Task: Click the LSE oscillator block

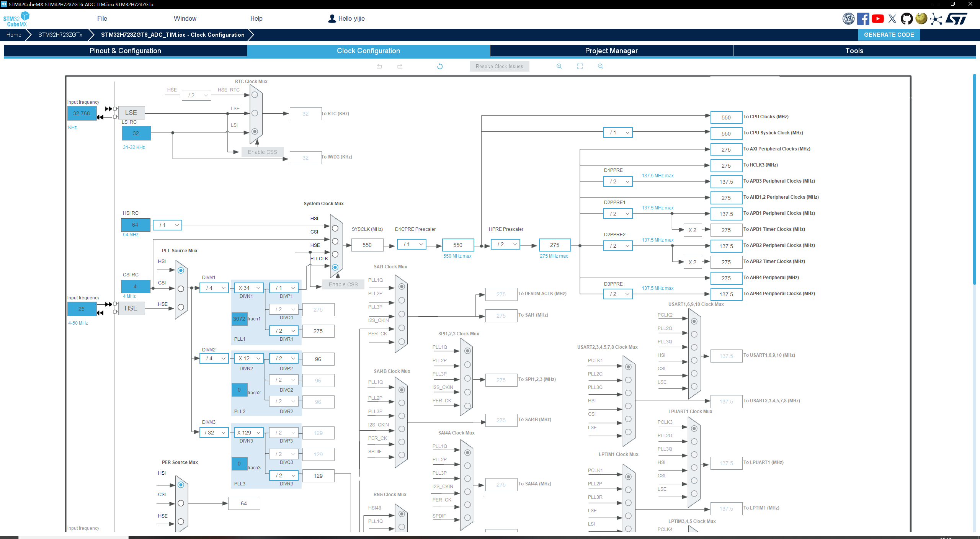Action: 131,113
